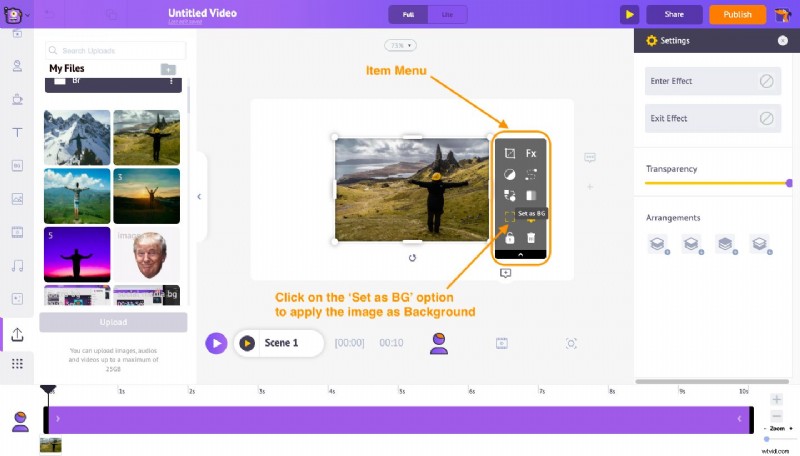Add a scene with the plus beside canvas
This screenshot has height=456, width=800.
[590, 187]
